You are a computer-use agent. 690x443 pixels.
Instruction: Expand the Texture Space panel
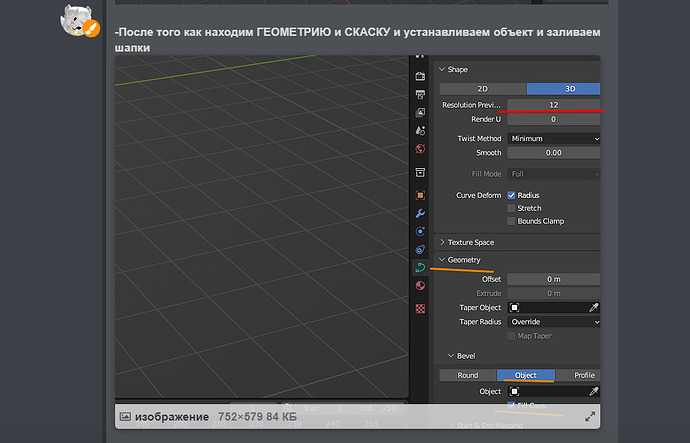[x=470, y=242]
